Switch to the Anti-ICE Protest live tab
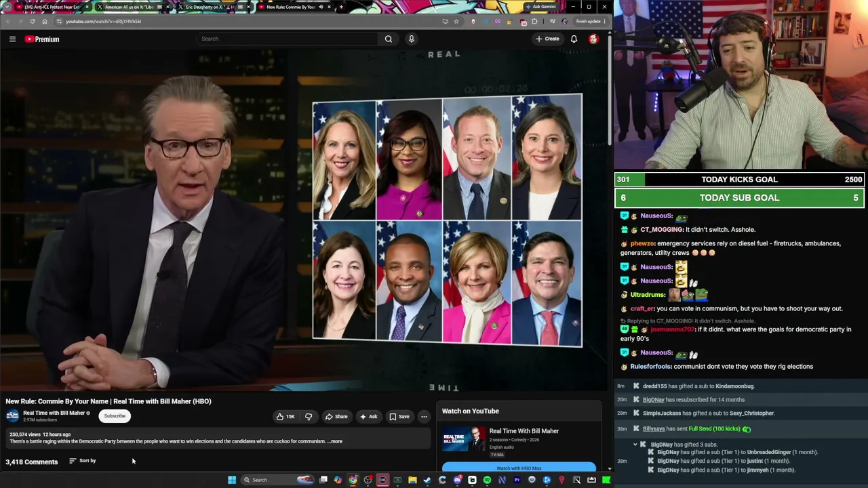868x488 pixels. (x=54, y=7)
